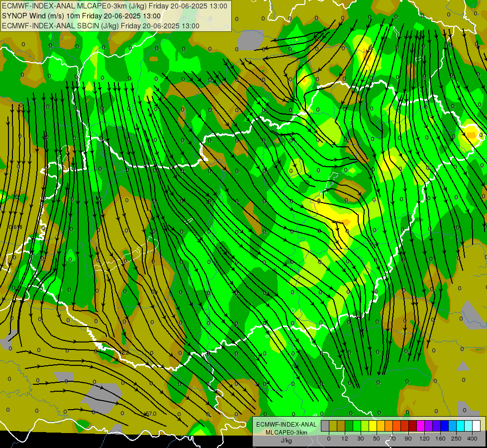487x448 pixels.
Task: Click the bright green legend swatch
Action: click(x=357, y=426)
